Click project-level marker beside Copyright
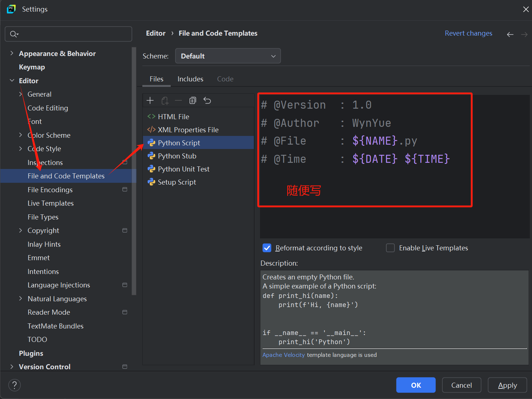532x399 pixels. coord(125,230)
